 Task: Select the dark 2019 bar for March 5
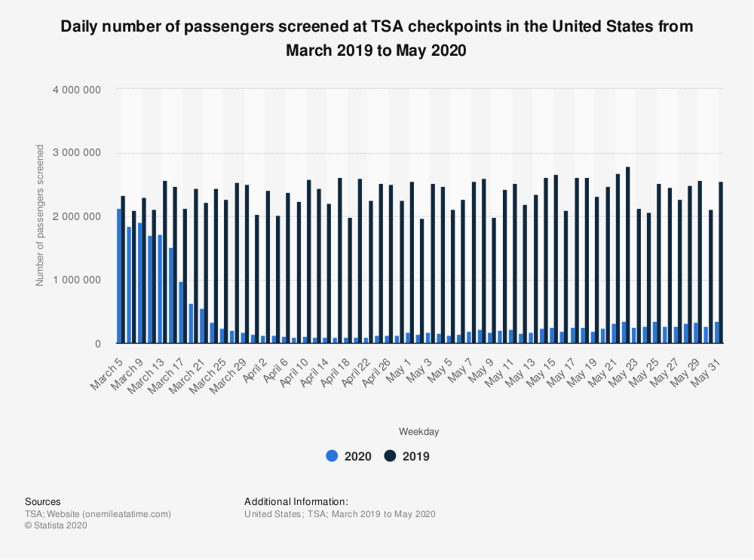tap(124, 270)
